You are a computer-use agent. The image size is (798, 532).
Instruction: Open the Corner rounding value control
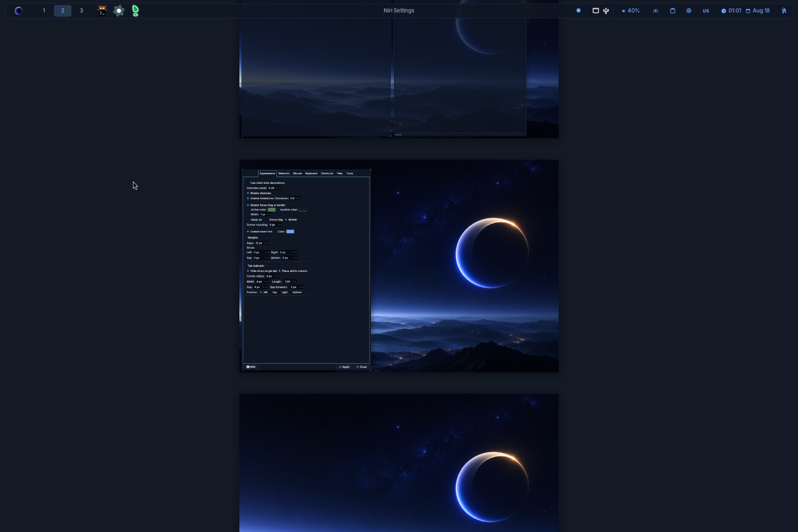pos(275,225)
